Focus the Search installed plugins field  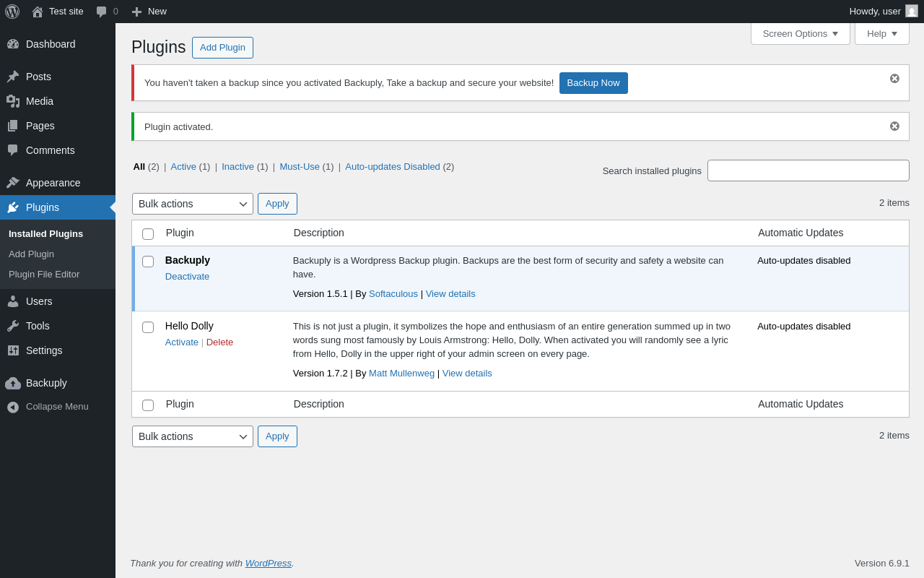coord(808,171)
